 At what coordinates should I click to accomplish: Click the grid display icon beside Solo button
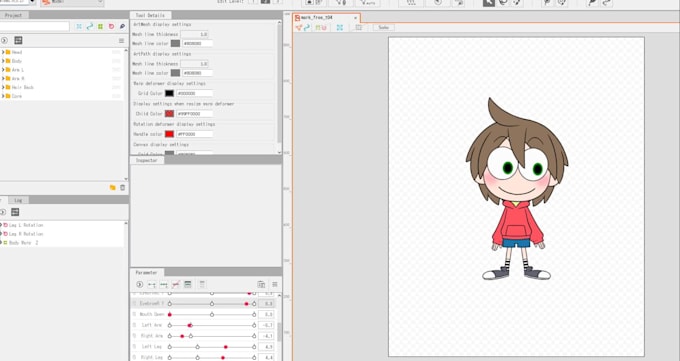pyautogui.click(x=359, y=27)
